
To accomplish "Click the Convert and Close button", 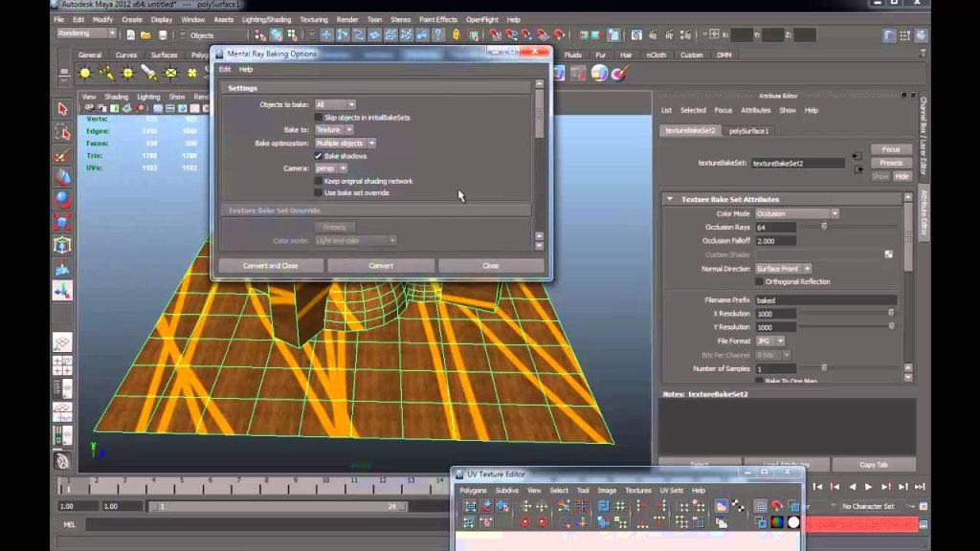I will coord(271,266).
